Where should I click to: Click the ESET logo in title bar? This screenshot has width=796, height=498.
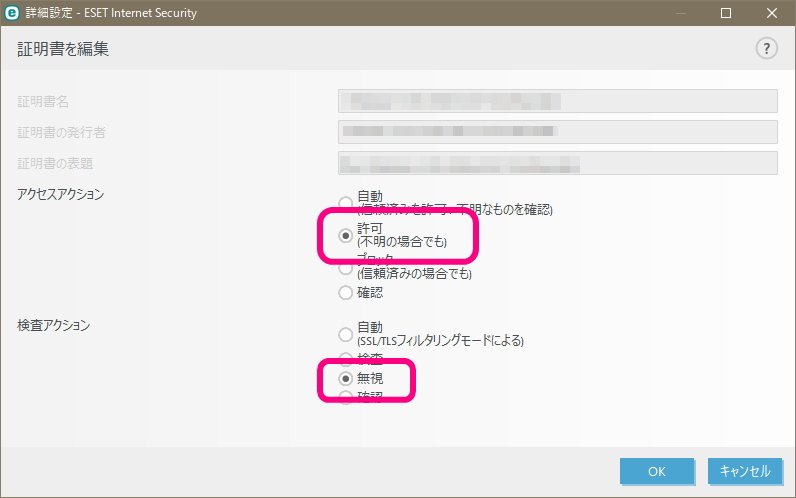(x=11, y=13)
